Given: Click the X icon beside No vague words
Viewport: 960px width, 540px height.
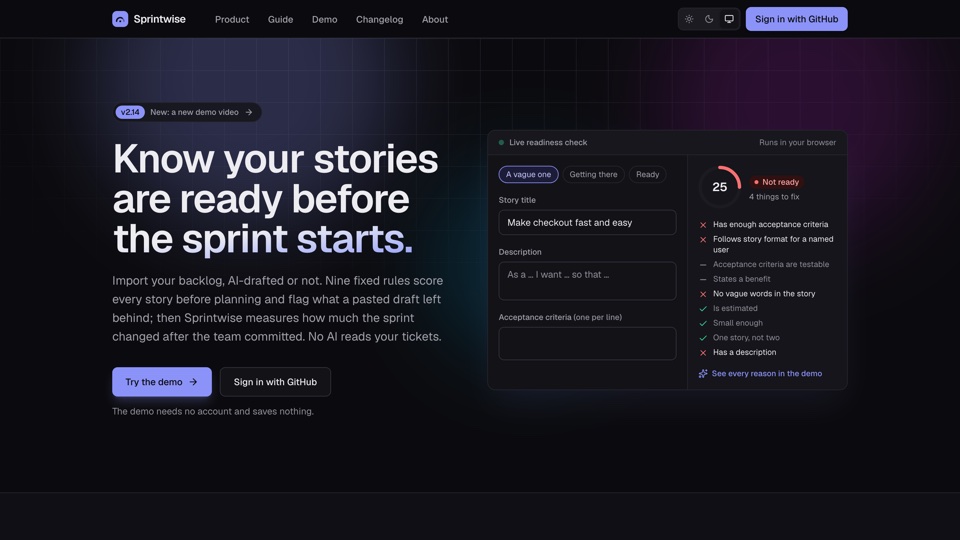Looking at the screenshot, I should [703, 294].
